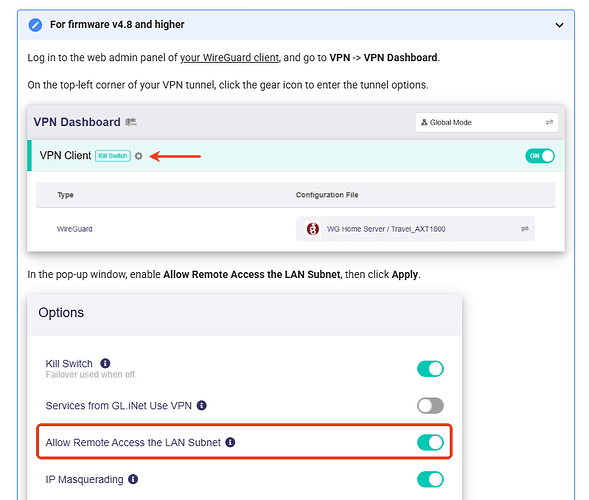Disable the IP Masquerading switch

430,479
